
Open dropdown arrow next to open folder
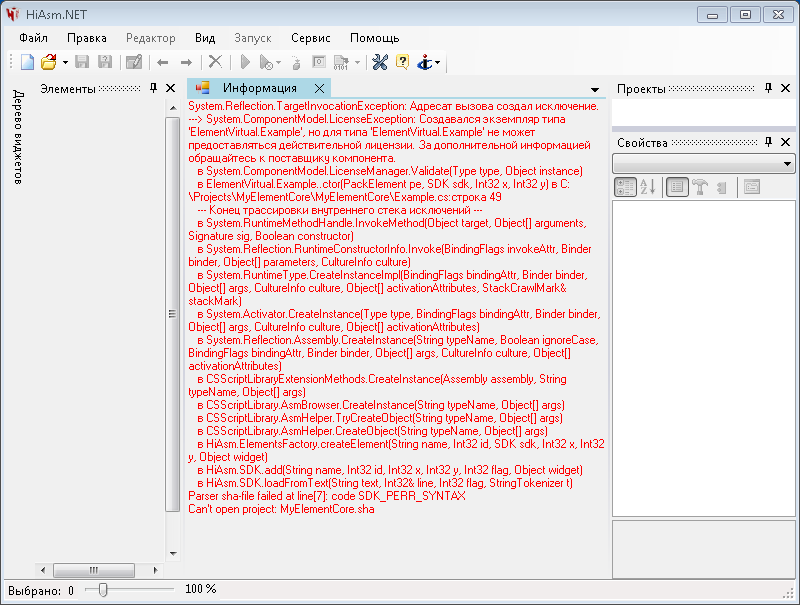[x=63, y=62]
